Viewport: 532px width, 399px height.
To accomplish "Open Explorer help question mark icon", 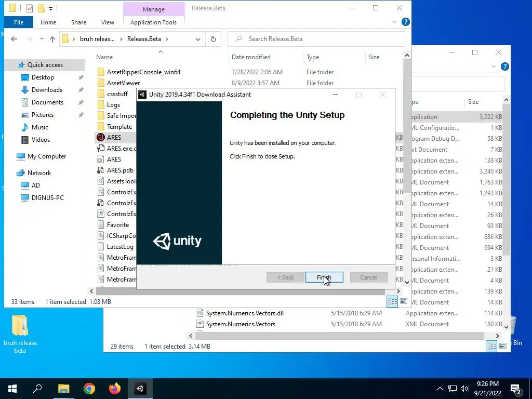I will (x=405, y=22).
